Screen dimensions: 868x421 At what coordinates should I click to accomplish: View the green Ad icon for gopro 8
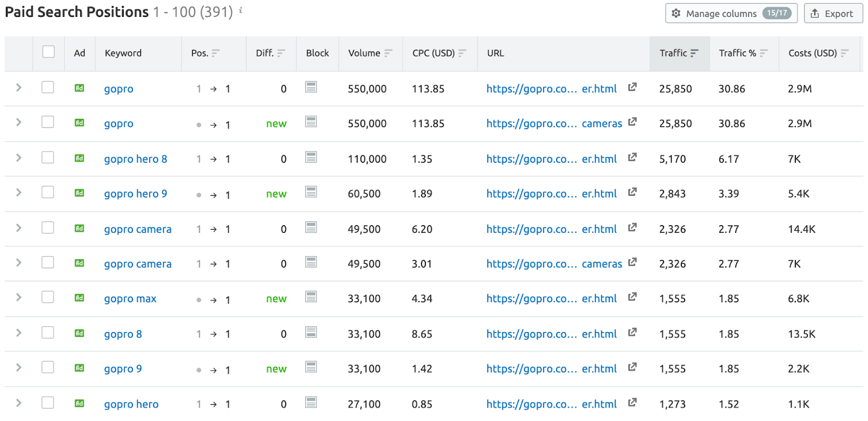pyautogui.click(x=79, y=333)
